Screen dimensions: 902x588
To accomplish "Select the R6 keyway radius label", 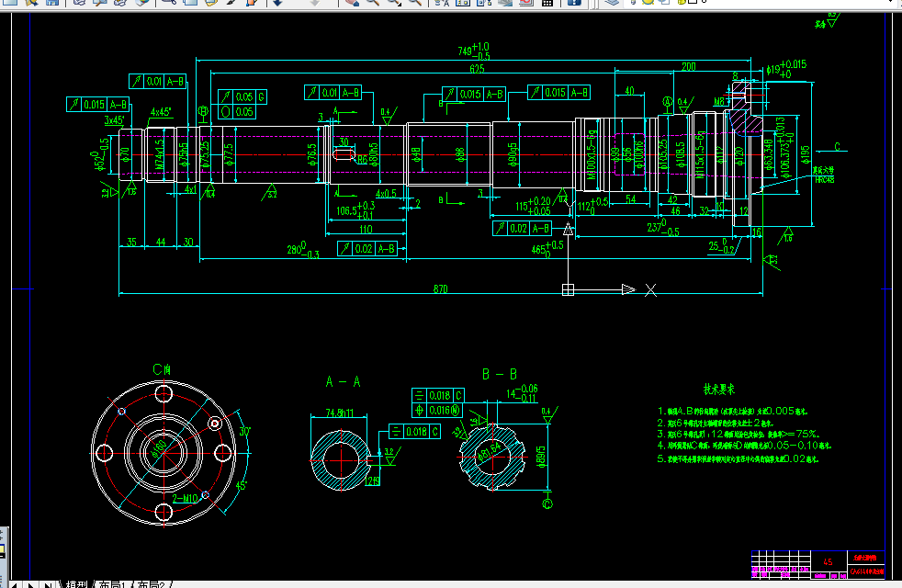I will point(363,159).
